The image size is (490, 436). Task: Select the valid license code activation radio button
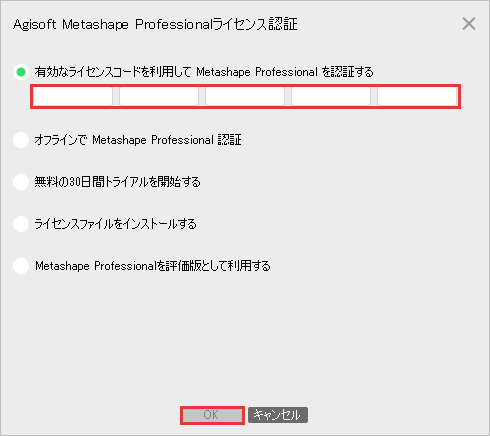click(x=21, y=72)
